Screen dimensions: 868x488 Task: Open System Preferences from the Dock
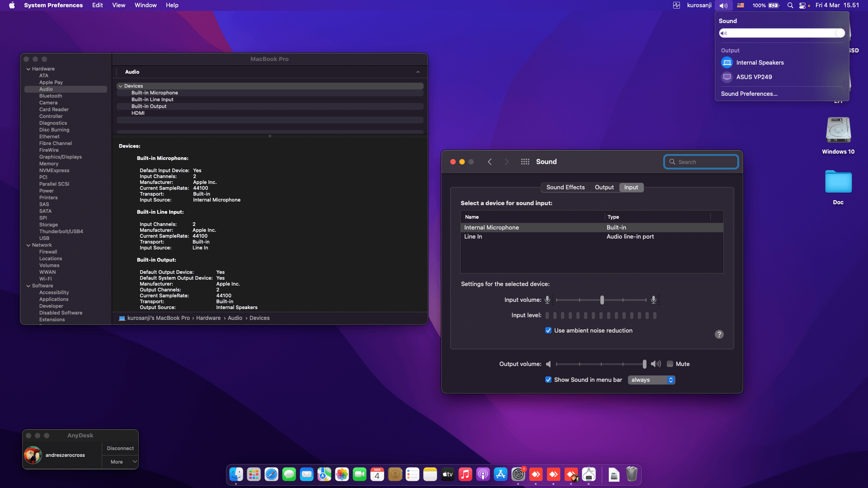519,474
